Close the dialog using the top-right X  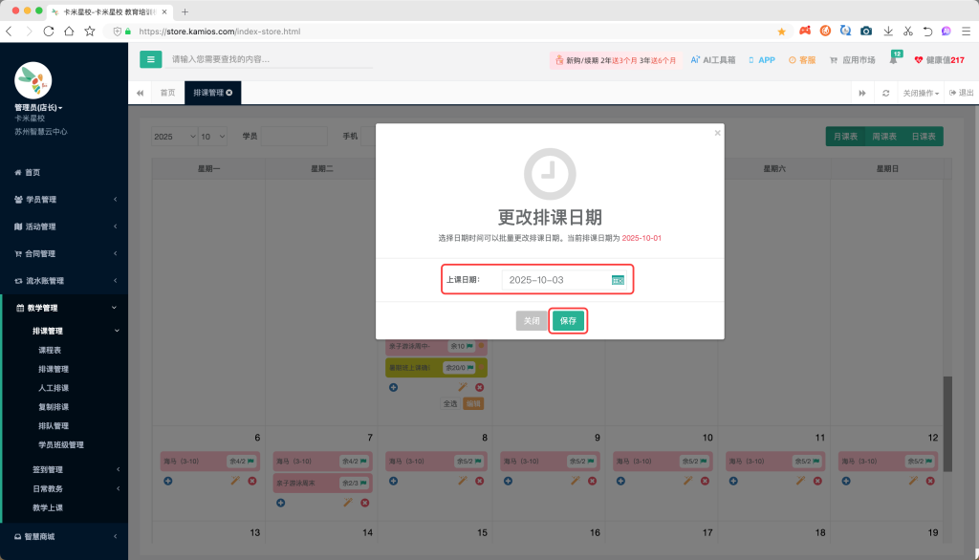[717, 133]
